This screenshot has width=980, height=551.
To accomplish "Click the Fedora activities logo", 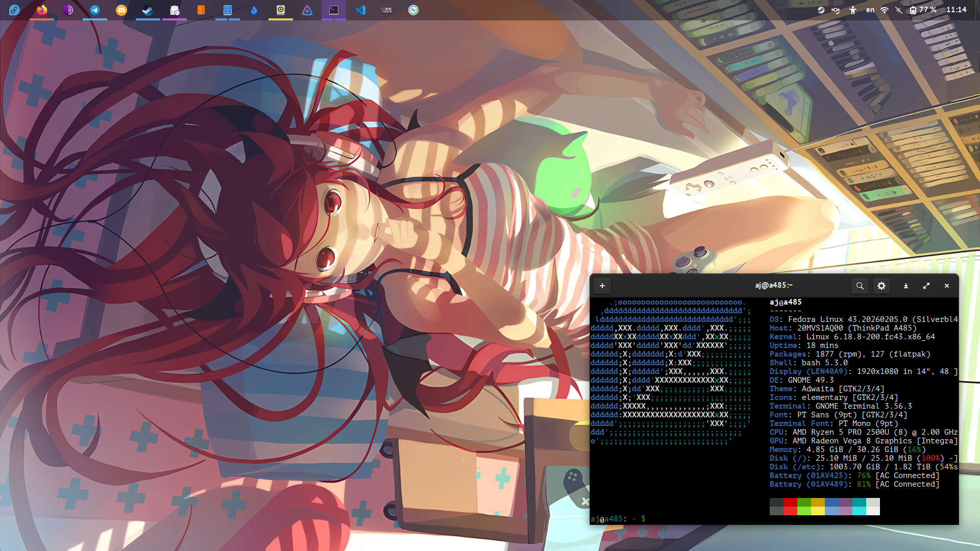I will pos(14,10).
